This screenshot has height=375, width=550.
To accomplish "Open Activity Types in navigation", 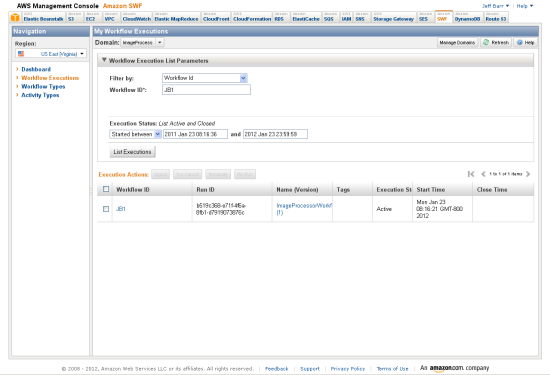I will pos(40,95).
